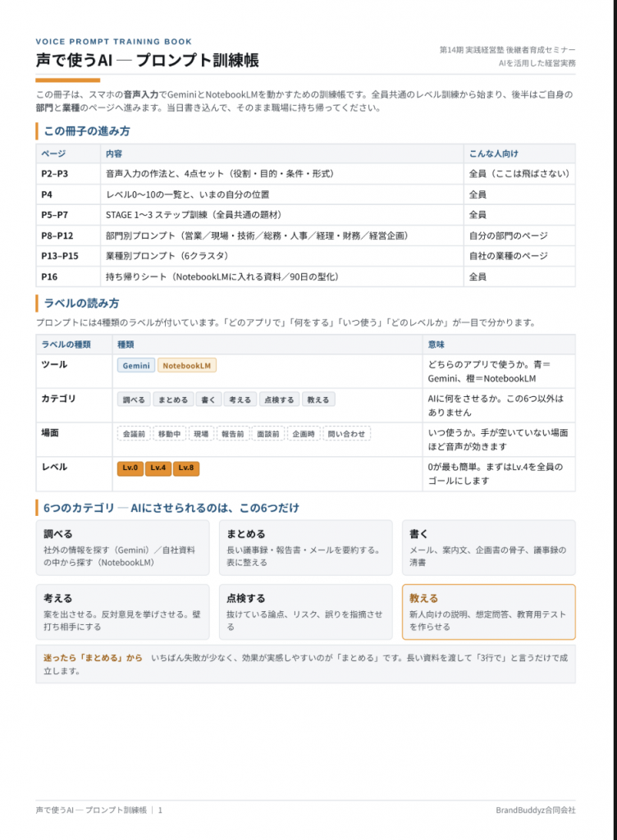Click the 全員（ここは飛ばさない） cell
617x840 pixels.
tap(519, 174)
